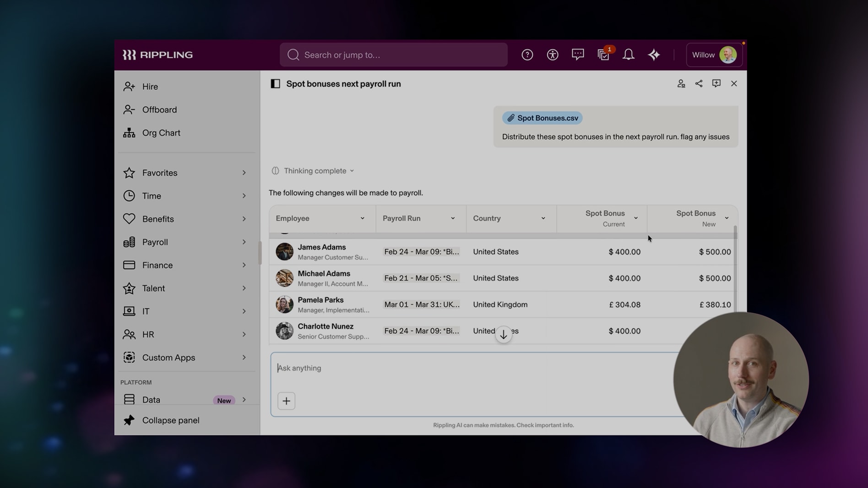Open Hire in the sidebar

click(x=186, y=87)
